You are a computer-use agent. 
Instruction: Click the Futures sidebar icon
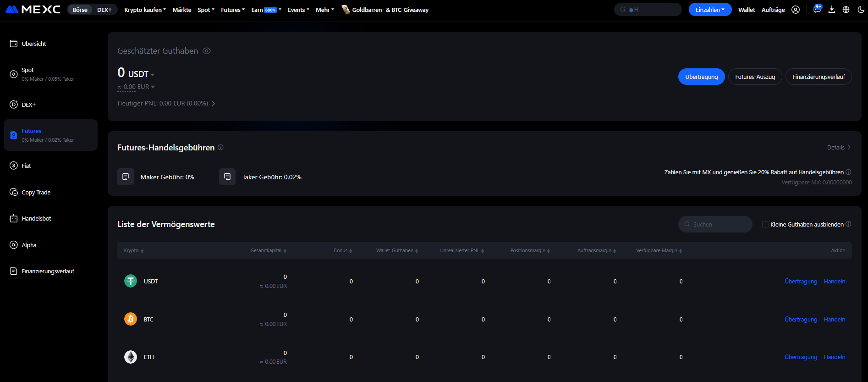[x=14, y=135]
